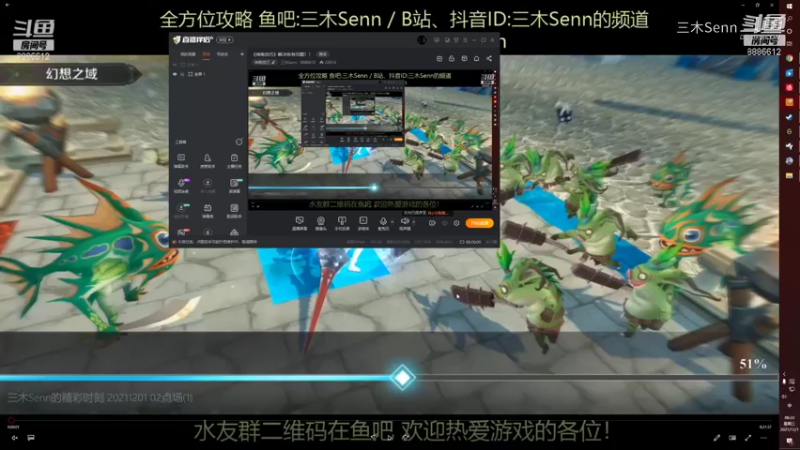Toggle danmaku comments in video player
The image size is (800, 450).
click(x=31, y=438)
